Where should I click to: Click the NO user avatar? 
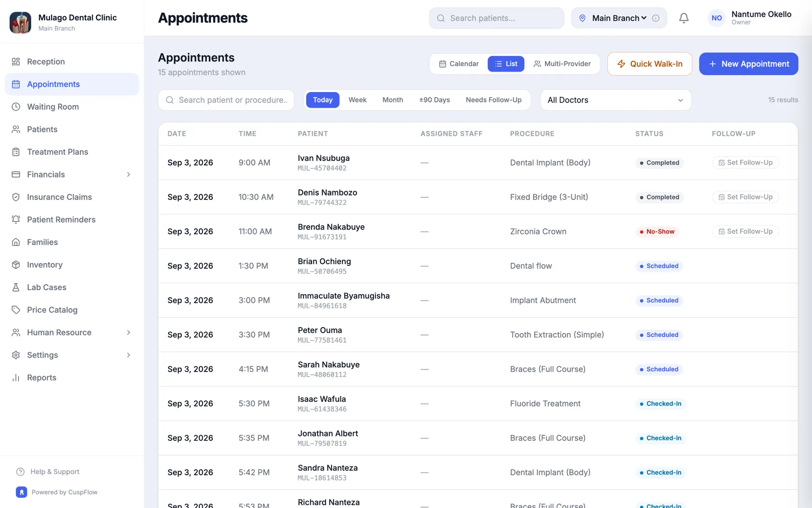click(716, 18)
